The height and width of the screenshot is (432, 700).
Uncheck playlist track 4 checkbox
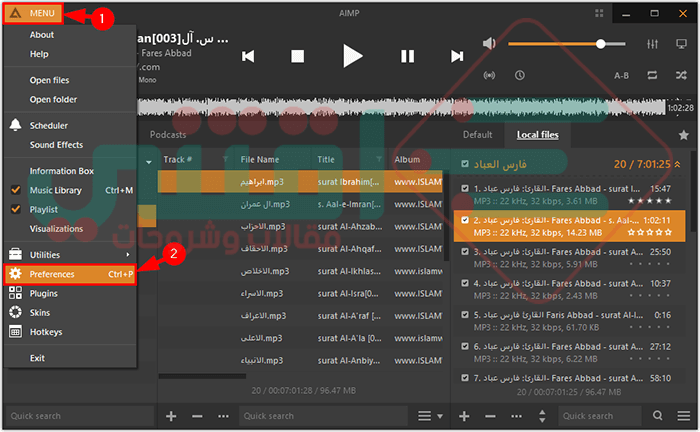point(465,283)
